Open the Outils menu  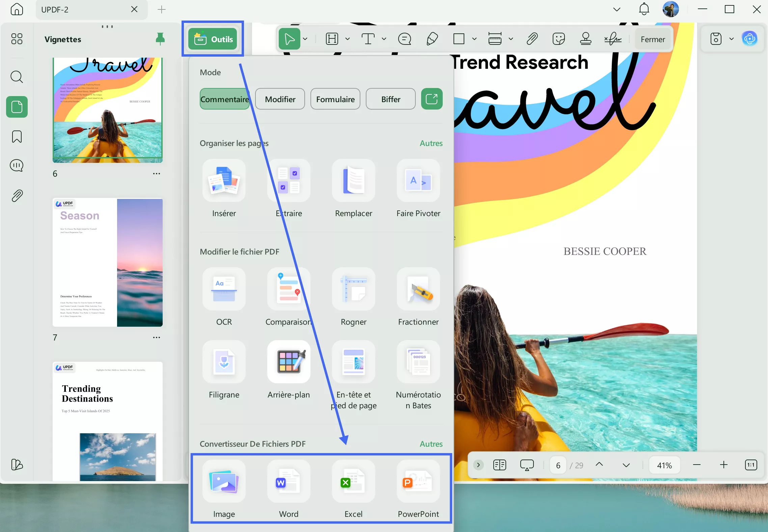[213, 39]
